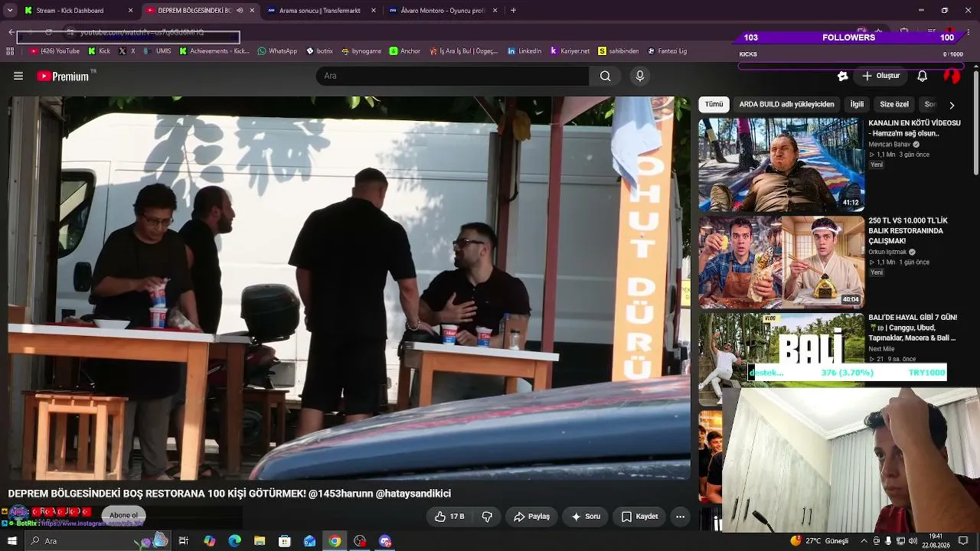This screenshot has width=980, height=551.
Task: Click the YouTube search field
Action: click(452, 76)
